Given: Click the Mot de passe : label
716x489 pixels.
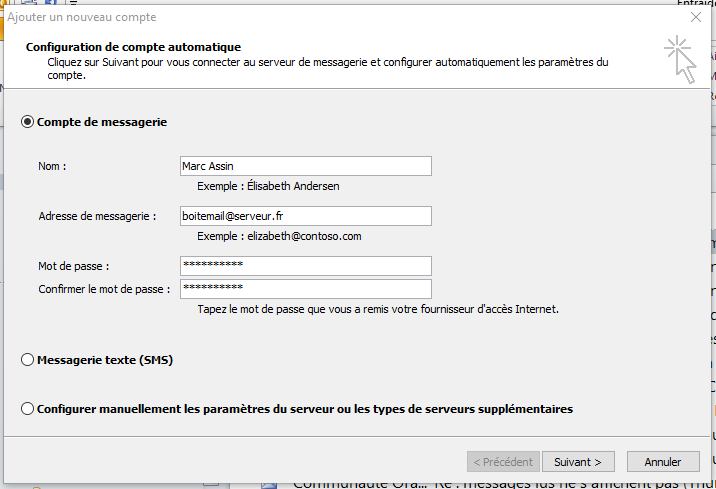Looking at the screenshot, I should click(74, 266).
